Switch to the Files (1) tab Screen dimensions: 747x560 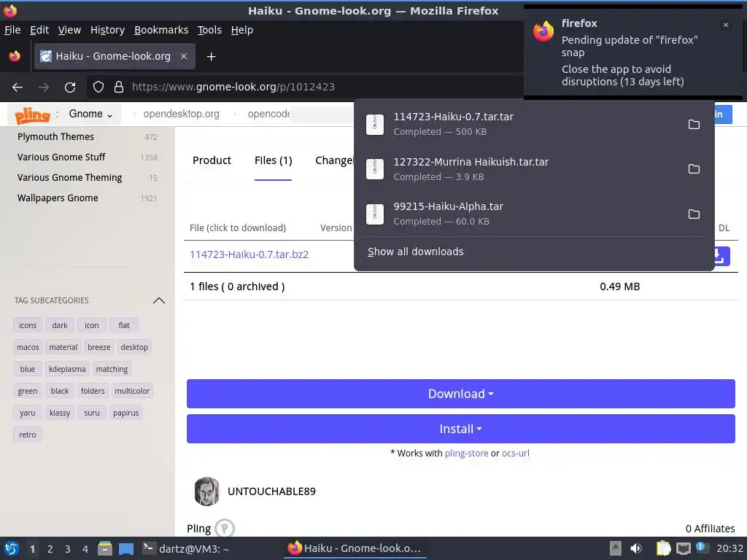273,160
